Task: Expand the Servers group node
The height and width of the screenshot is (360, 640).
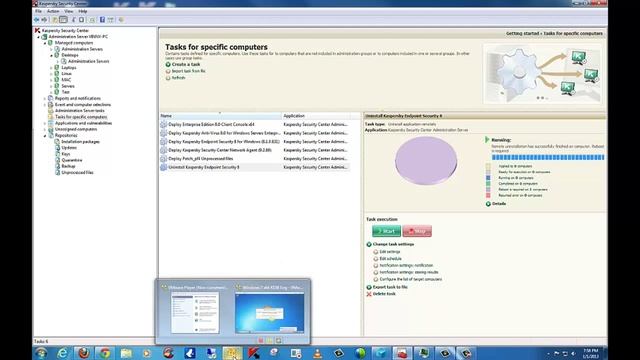Action: [51, 86]
